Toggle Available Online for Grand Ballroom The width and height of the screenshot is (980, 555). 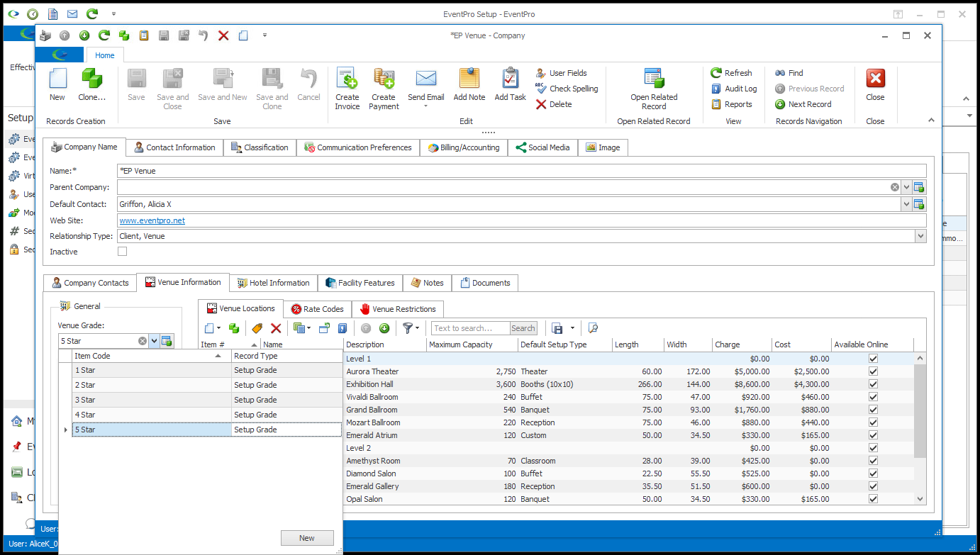point(873,410)
